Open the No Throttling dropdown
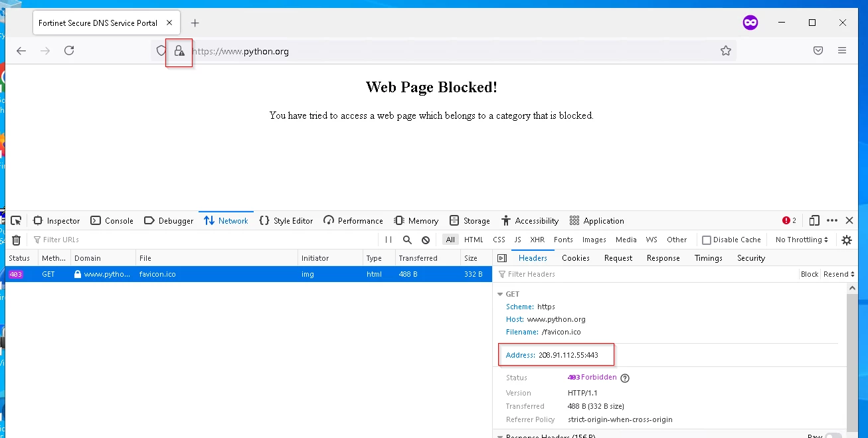The image size is (868, 438). pyautogui.click(x=802, y=240)
